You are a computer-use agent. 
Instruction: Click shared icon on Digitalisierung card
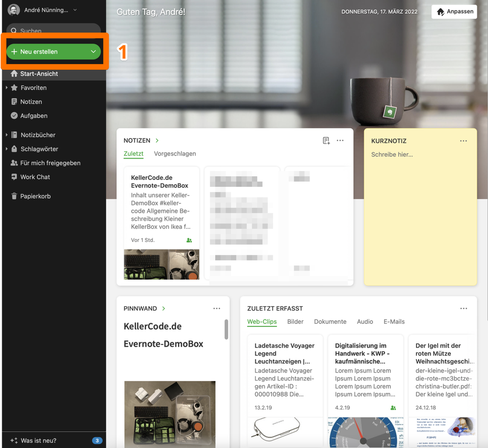tap(394, 408)
